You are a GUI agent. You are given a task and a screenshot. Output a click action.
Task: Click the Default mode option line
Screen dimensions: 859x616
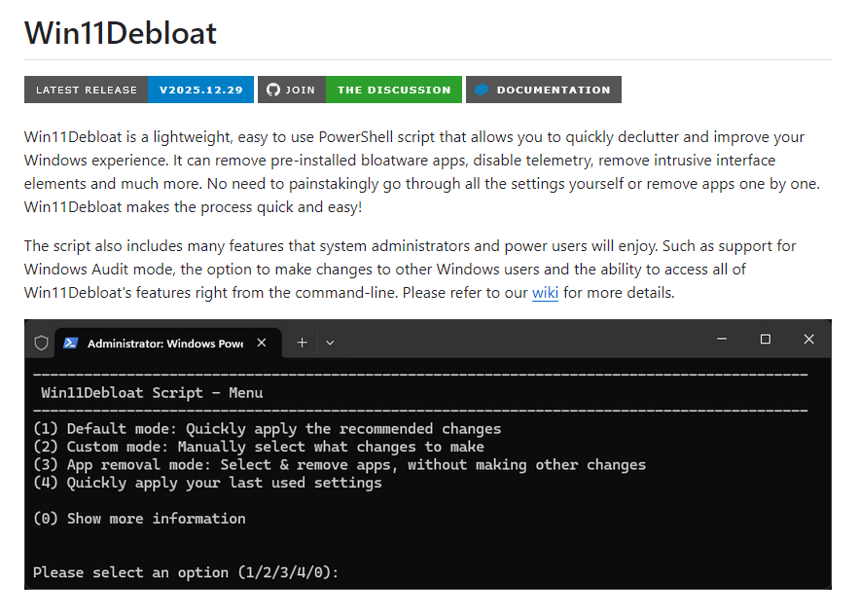[268, 428]
